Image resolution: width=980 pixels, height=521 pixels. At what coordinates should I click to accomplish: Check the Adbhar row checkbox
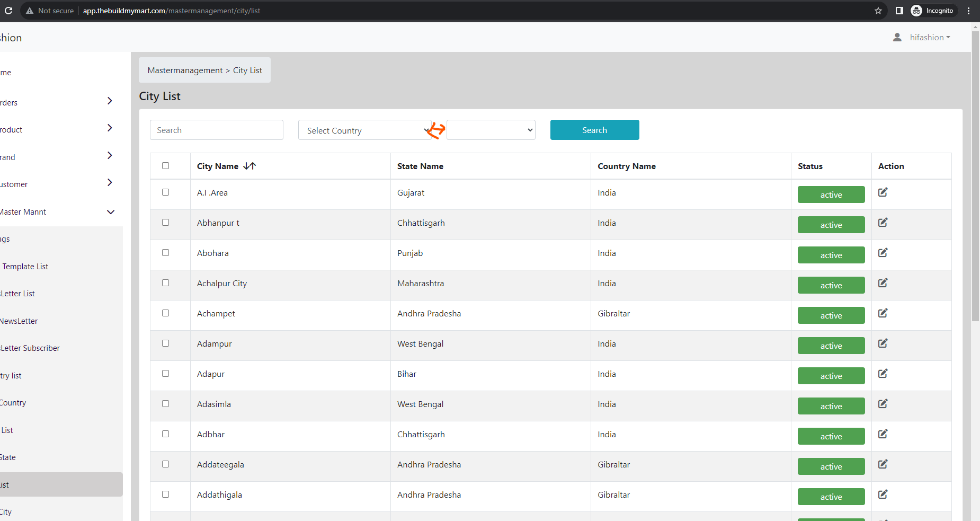click(165, 434)
